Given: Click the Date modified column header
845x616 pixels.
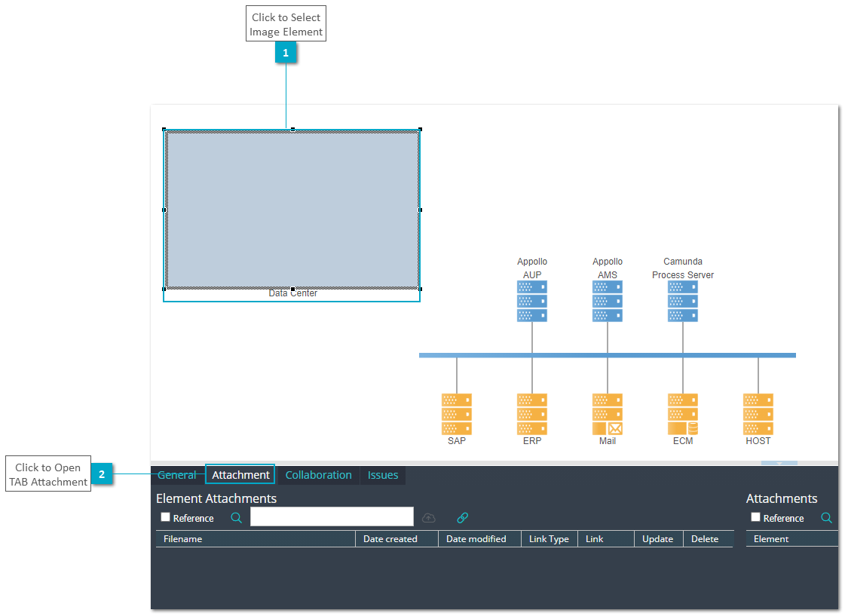Looking at the screenshot, I should 479,539.
